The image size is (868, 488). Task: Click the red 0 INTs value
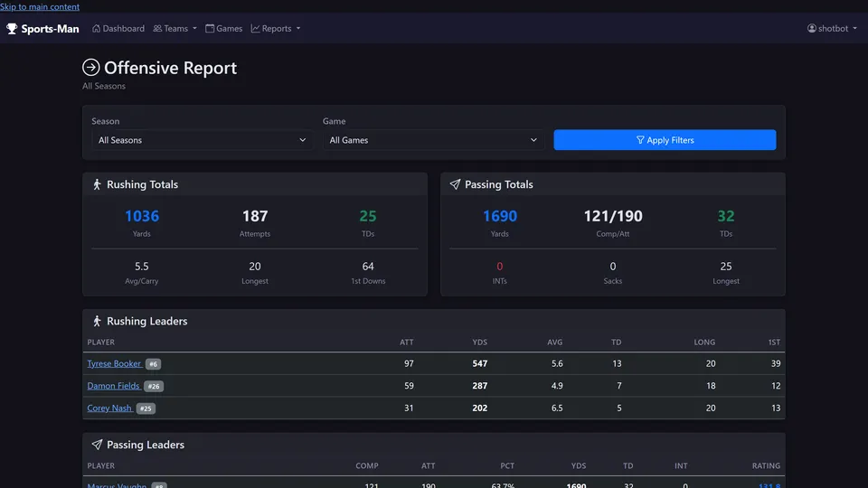500,266
